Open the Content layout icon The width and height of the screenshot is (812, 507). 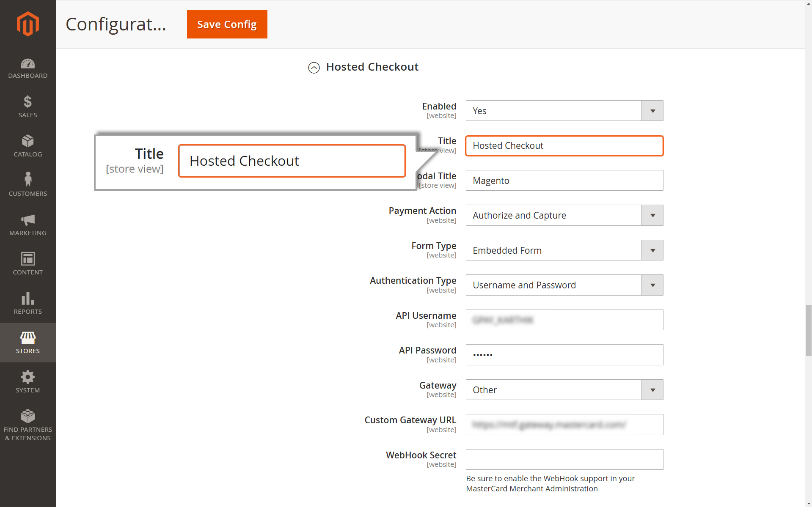pyautogui.click(x=28, y=258)
